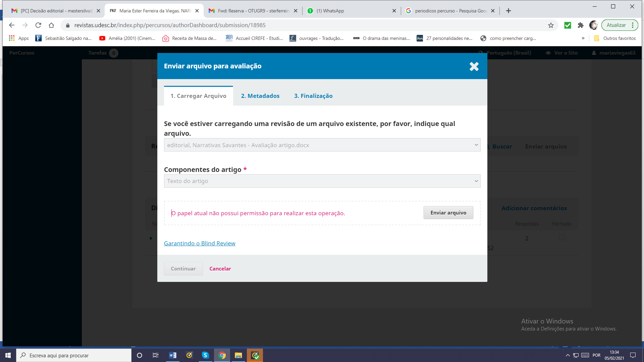This screenshot has width=644, height=362.
Task: Bookmark page with the star icon
Action: coord(551,25)
